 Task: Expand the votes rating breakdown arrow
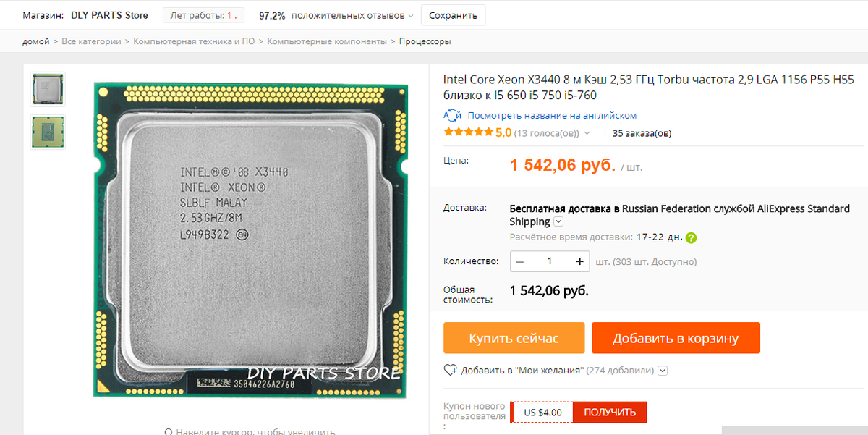click(x=587, y=133)
